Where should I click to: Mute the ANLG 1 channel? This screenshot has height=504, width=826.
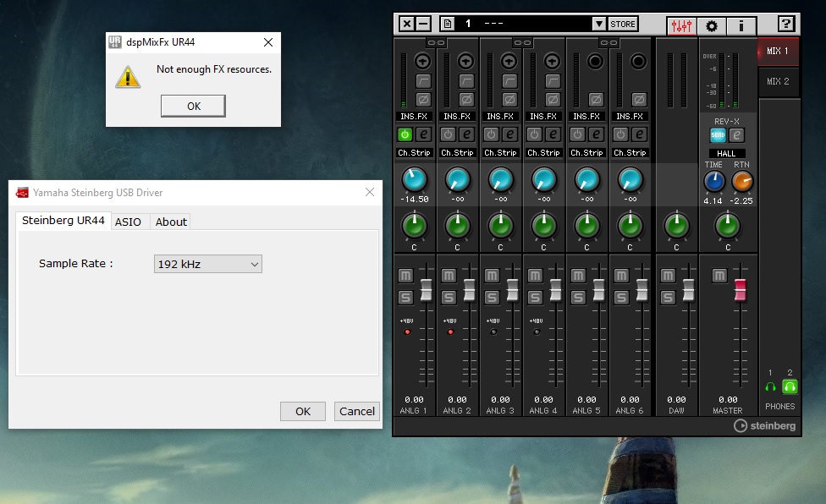pyautogui.click(x=405, y=276)
